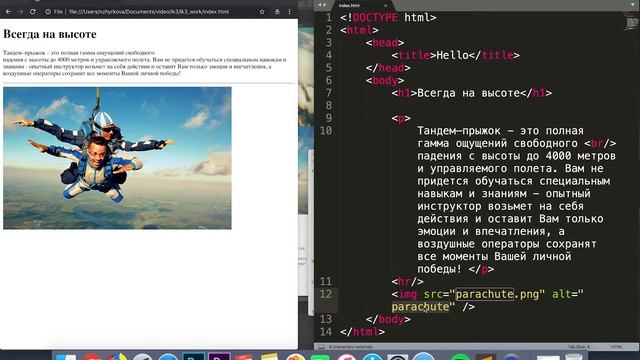Open Photoshop from the Dock

[x=194, y=356]
